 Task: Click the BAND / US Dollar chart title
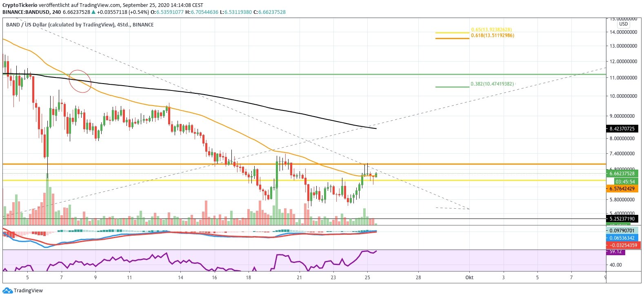click(80, 24)
